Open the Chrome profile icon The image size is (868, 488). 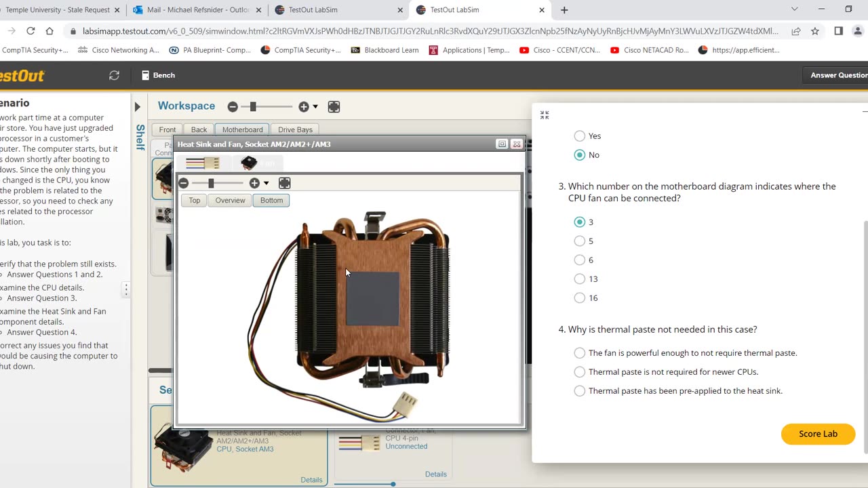[859, 31]
